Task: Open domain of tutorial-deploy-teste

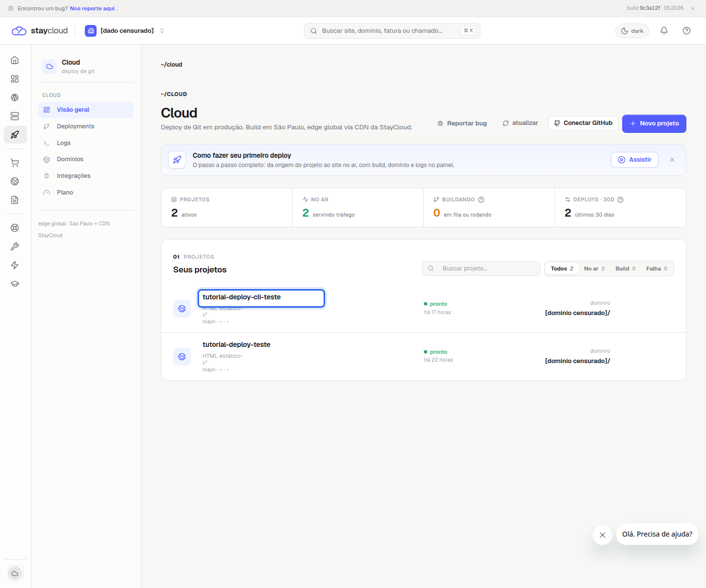Action: pos(578,361)
